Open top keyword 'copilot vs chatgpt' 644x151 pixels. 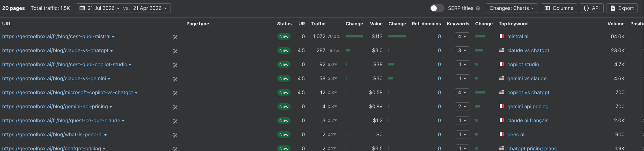coord(528,92)
